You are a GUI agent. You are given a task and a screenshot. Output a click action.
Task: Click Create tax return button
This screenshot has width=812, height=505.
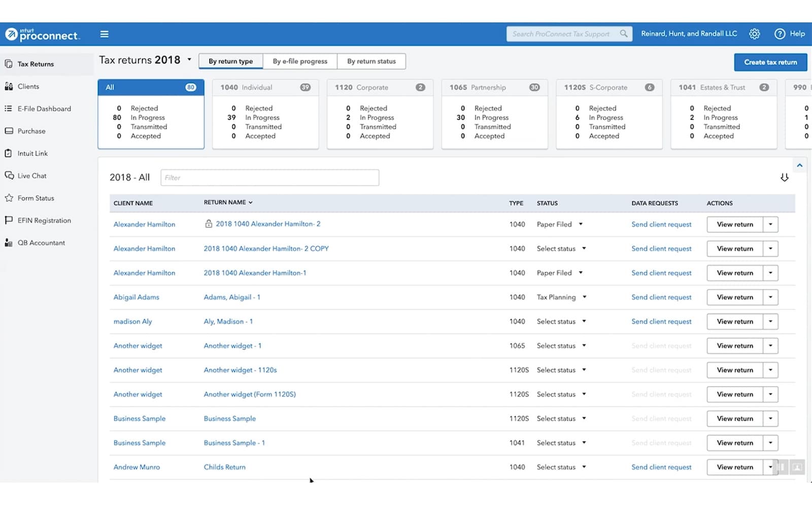pyautogui.click(x=770, y=62)
